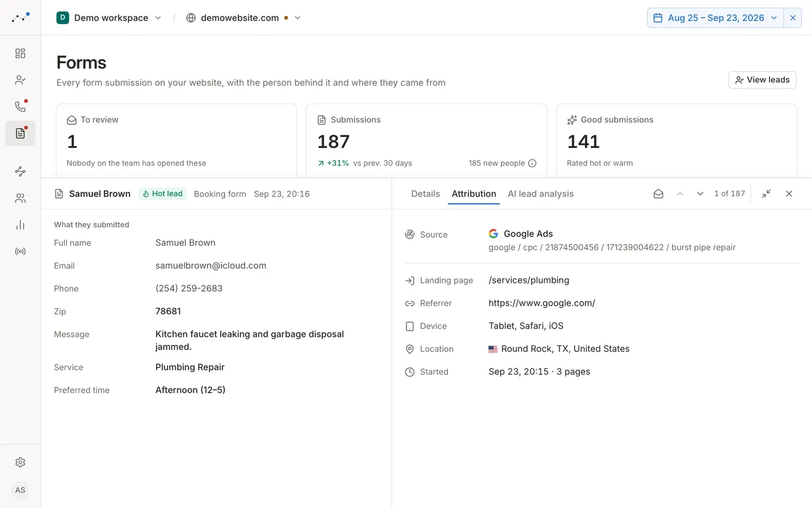Image resolution: width=812 pixels, height=508 pixels.
Task: Open the leads person-check sidebar icon
Action: [20, 80]
